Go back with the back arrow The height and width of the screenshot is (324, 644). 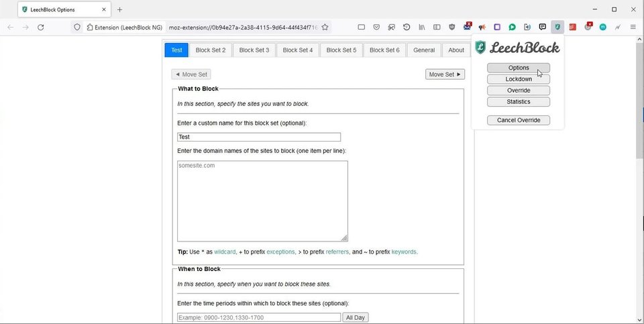(x=10, y=27)
